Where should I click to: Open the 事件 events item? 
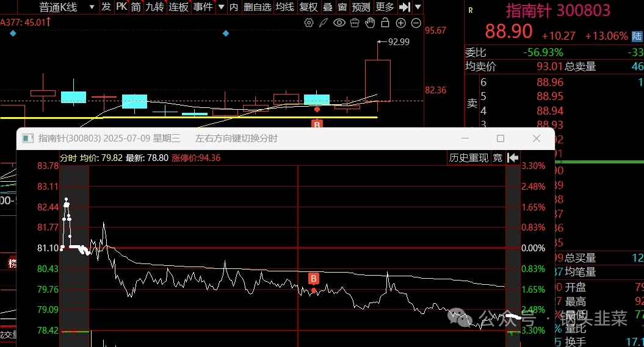coord(203,7)
